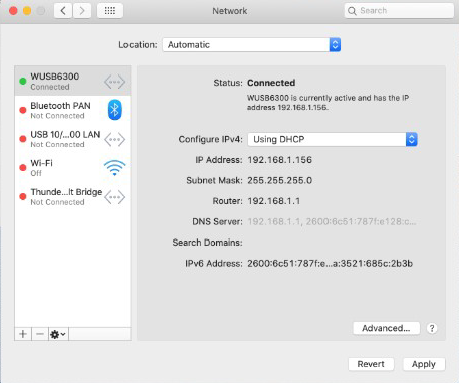Go back with the left chevron
This screenshot has height=383, width=459.
63,11
